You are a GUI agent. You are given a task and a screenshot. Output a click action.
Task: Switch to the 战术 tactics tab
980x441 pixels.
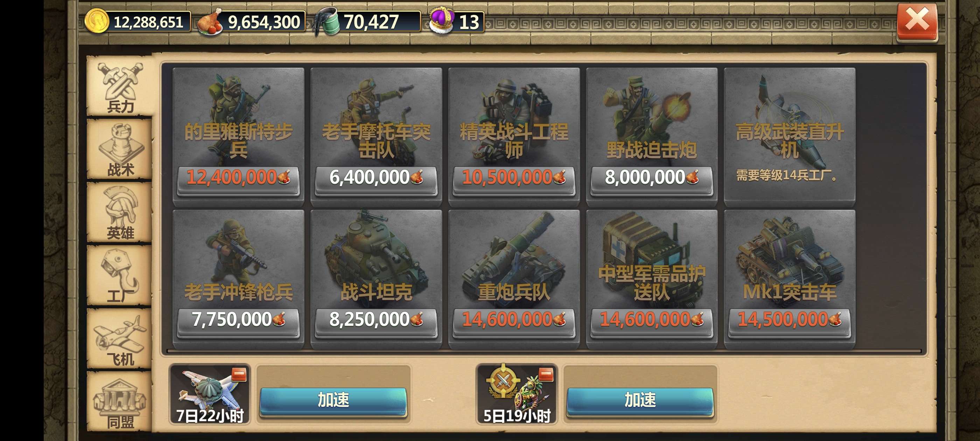coord(120,149)
